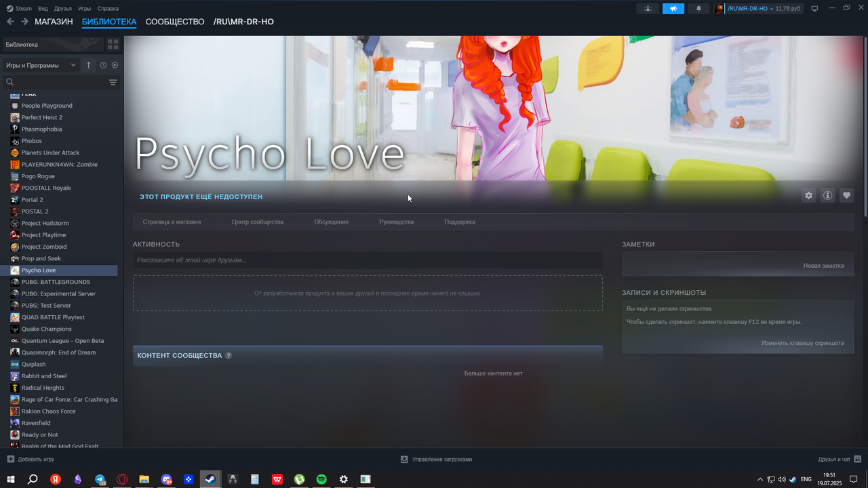Expand the Games and Software filter dropdown
The width and height of the screenshot is (868, 488).
(41, 65)
